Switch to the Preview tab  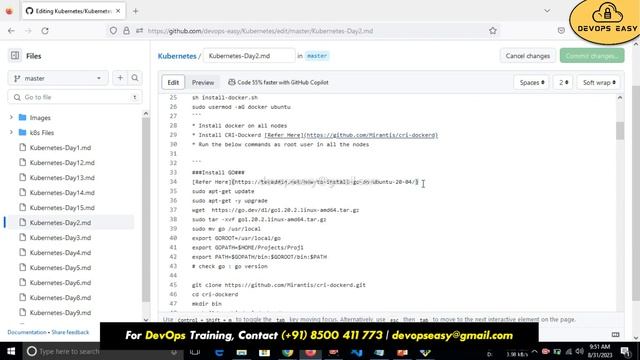[203, 82]
